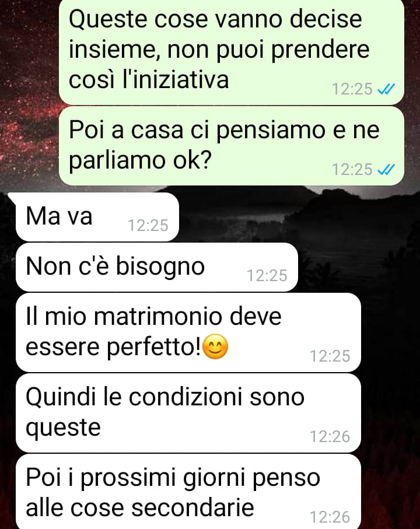The height and width of the screenshot is (529, 420).
Task: Tap the 'Queste cose vanno decise insieme' message
Action: coord(232,51)
